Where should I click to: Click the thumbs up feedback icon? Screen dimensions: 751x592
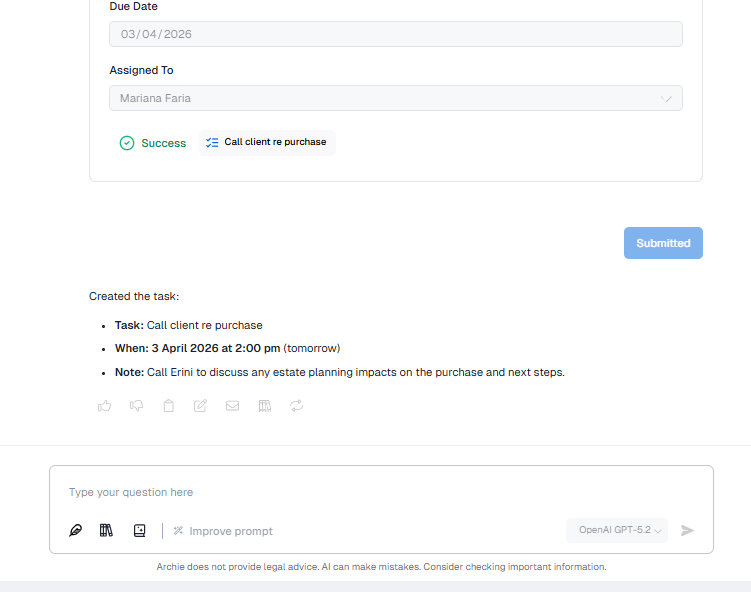click(104, 406)
